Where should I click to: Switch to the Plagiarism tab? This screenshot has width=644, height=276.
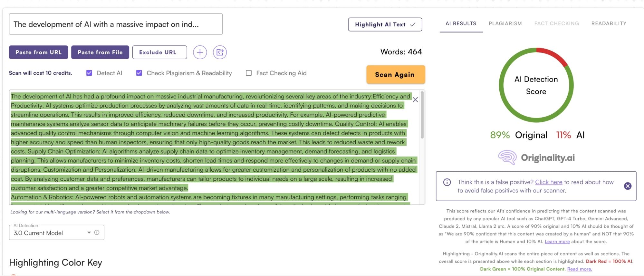click(x=505, y=24)
